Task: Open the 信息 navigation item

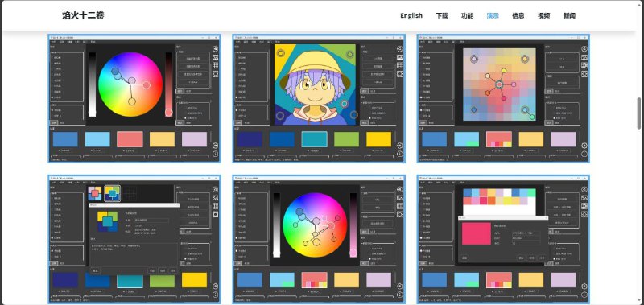Action: (518, 15)
